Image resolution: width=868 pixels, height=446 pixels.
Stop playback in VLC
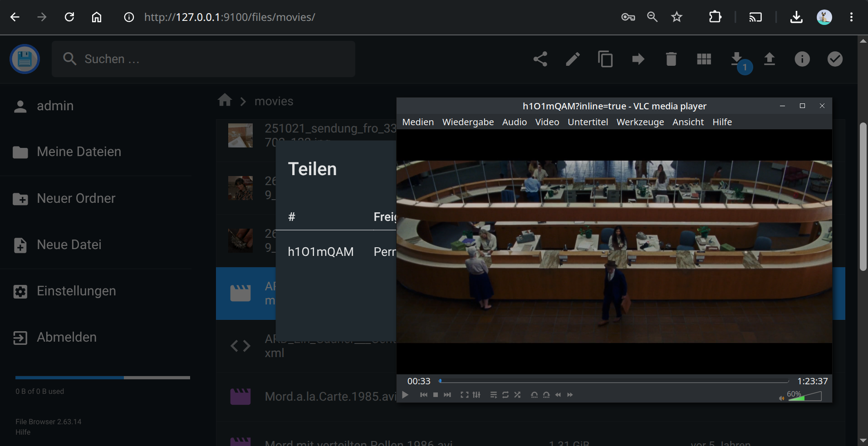click(x=436, y=395)
